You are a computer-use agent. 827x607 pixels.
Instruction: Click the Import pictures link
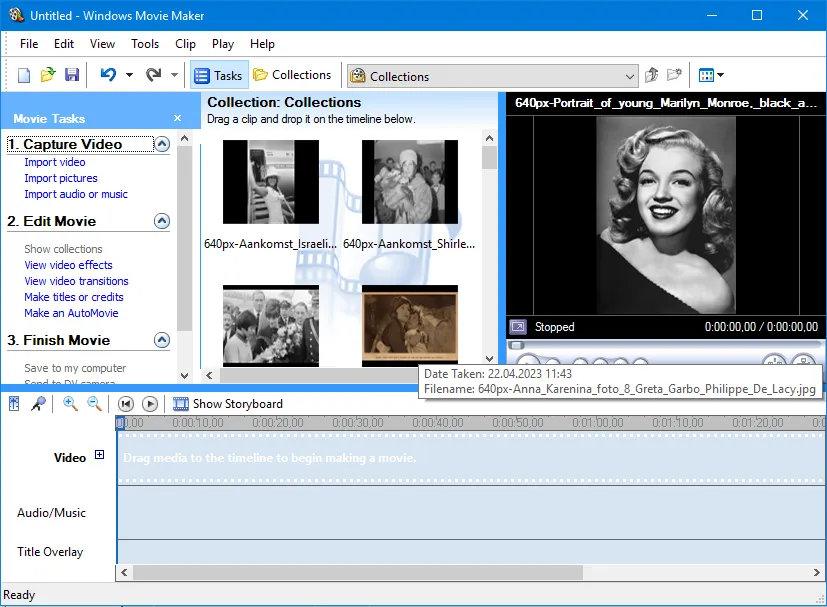coord(61,178)
